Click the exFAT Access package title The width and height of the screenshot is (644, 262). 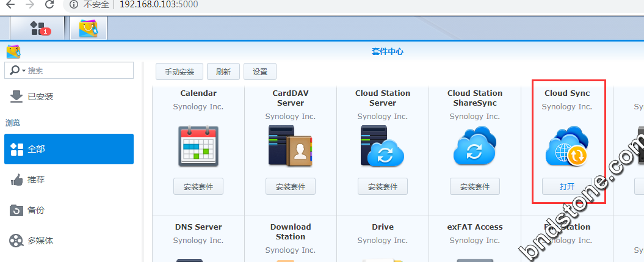475,227
